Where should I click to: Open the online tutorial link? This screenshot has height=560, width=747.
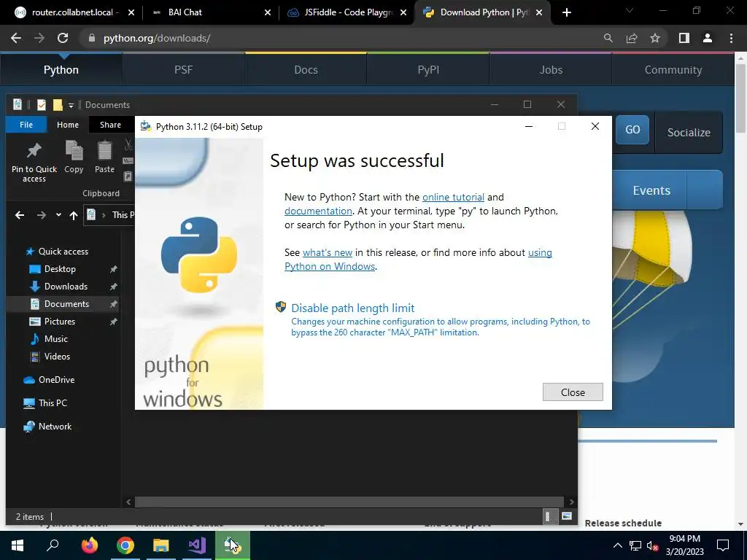click(x=453, y=197)
